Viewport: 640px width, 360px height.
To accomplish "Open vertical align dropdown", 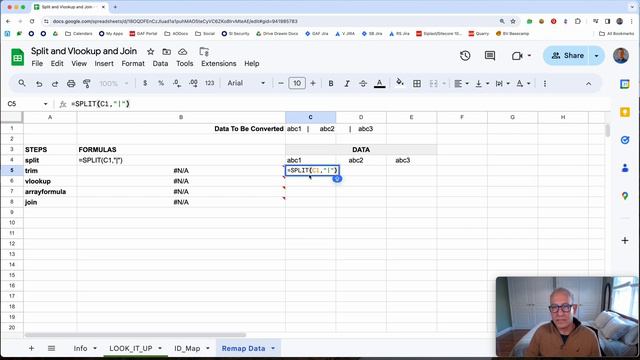I will (x=482, y=83).
